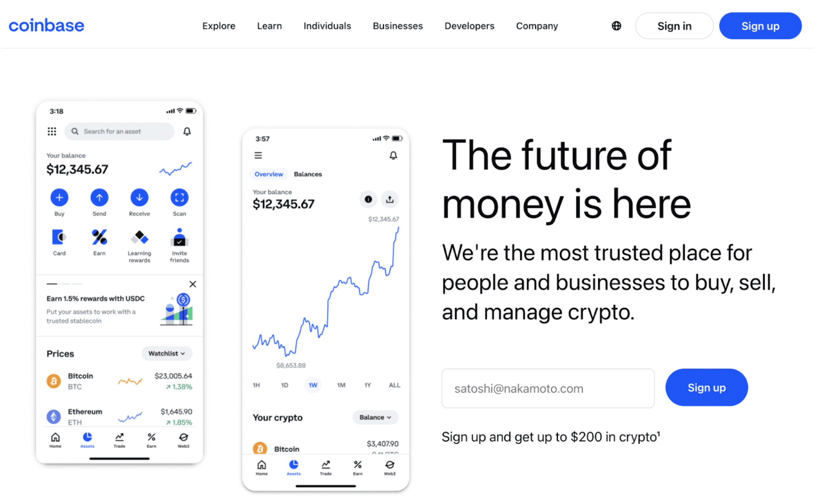Select the Overview tab
Viewport: 815px width, 504px height.
(269, 174)
